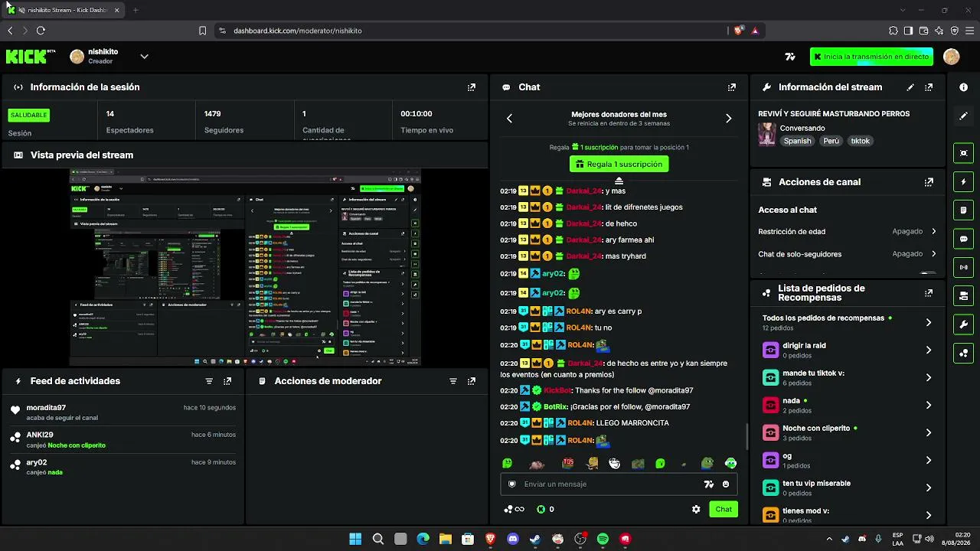Click the pencil edit icon in right sidebar

[963, 116]
